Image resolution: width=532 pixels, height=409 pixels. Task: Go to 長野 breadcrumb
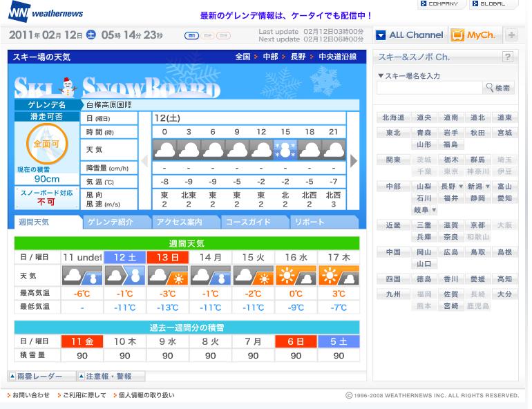point(298,57)
